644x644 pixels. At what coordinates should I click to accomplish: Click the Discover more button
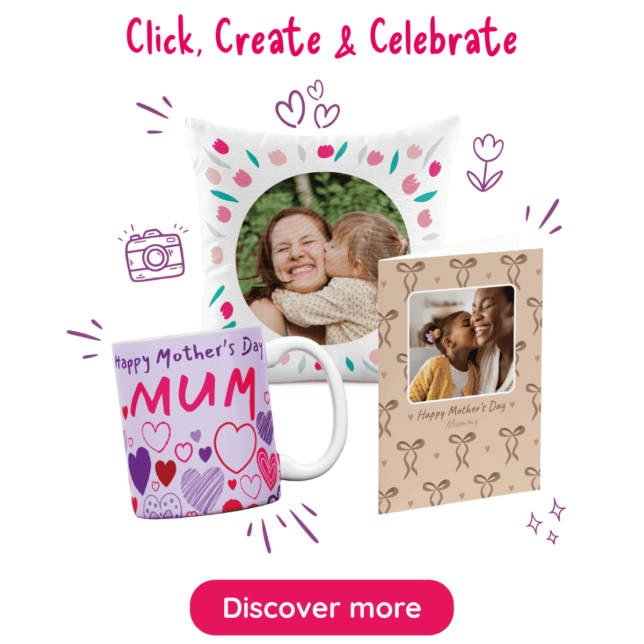click(321, 608)
